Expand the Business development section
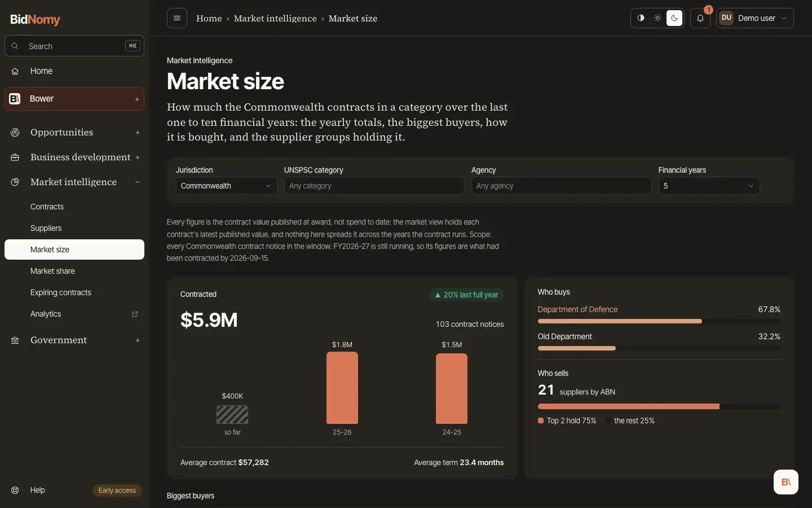This screenshot has height=508, width=812. pos(74,157)
